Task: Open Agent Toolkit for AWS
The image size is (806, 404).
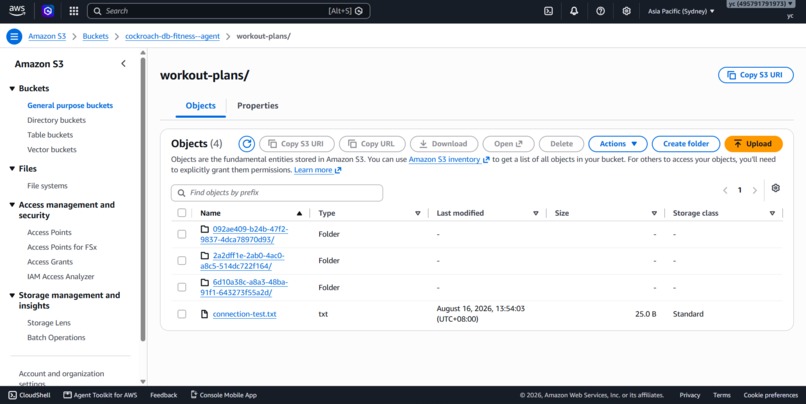Action: (x=100, y=395)
